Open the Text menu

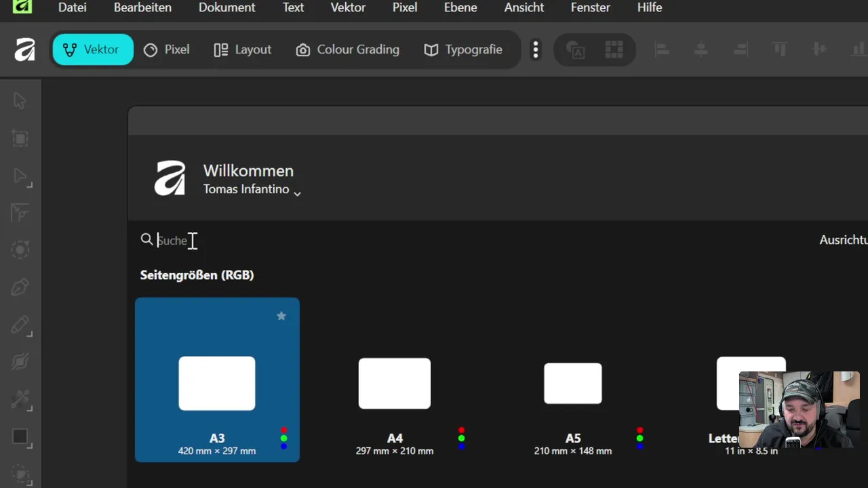coord(293,7)
